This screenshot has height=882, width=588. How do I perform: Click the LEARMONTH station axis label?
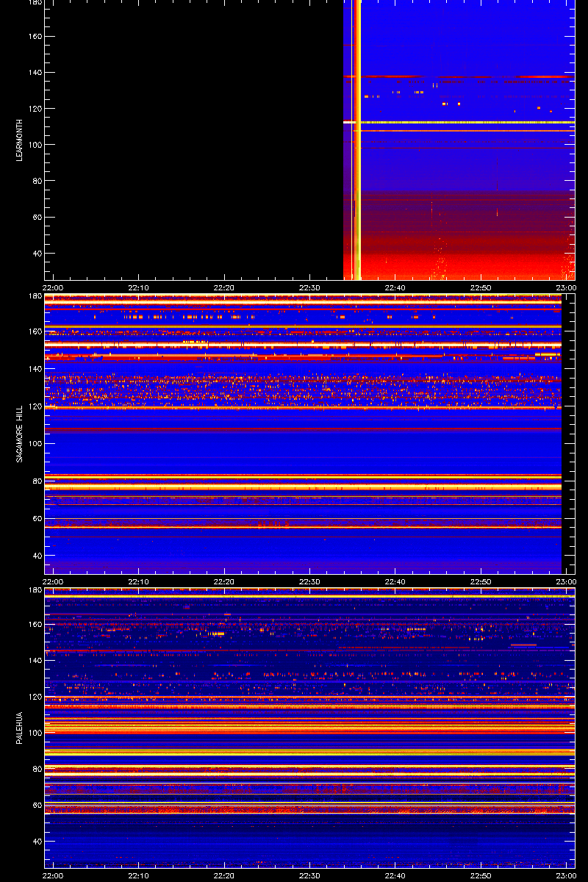tap(21, 141)
